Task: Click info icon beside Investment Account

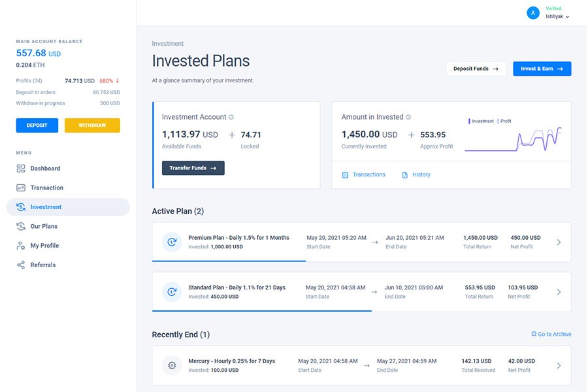Action: click(231, 117)
